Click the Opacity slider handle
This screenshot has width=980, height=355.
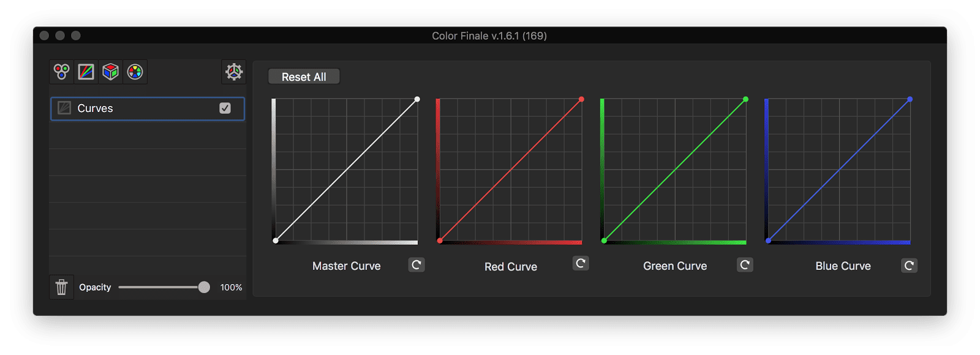205,286
